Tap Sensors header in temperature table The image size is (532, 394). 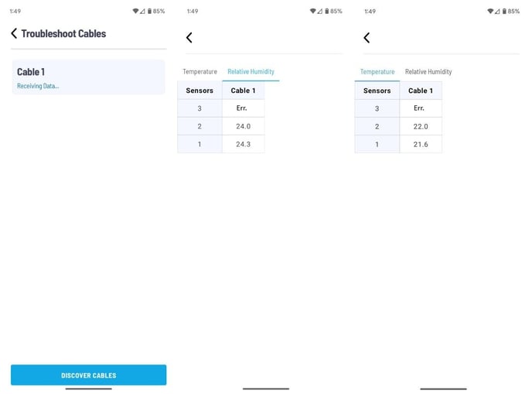(377, 91)
